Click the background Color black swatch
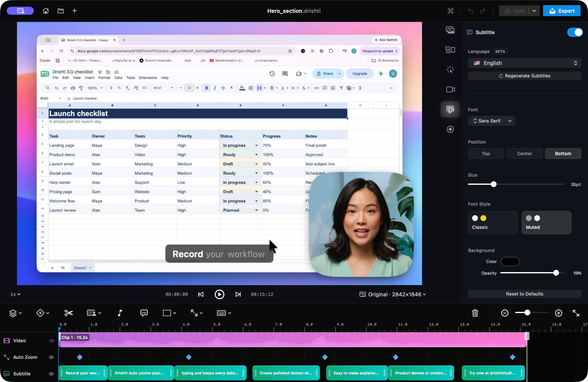This screenshot has height=382, width=588. 510,261
